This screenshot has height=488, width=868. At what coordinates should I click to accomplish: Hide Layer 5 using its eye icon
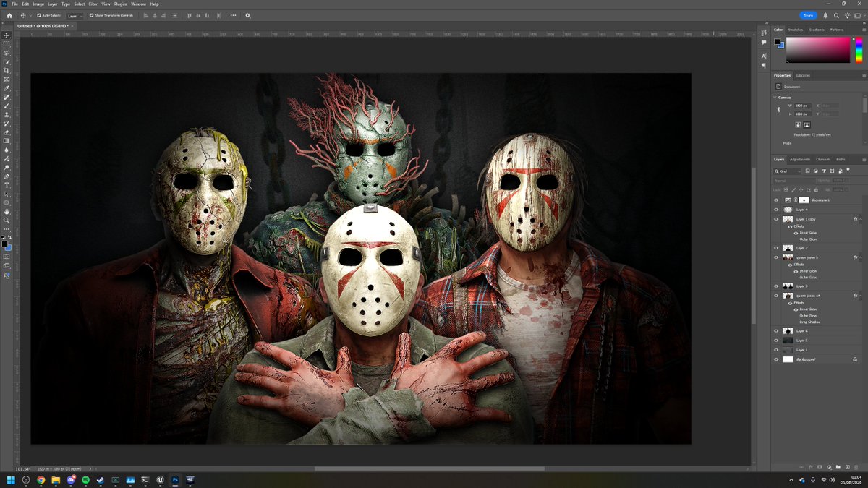776,340
